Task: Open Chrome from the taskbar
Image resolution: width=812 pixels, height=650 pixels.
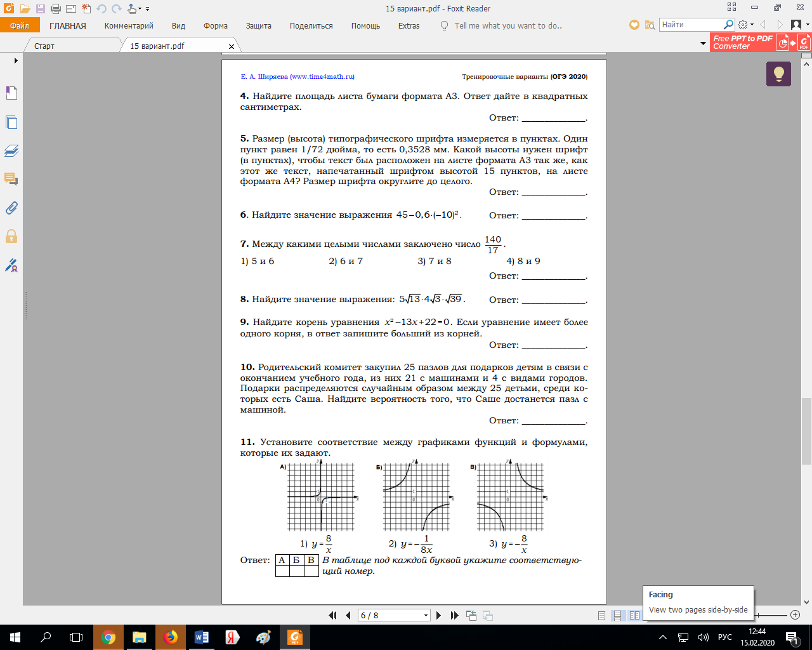Action: point(108,637)
